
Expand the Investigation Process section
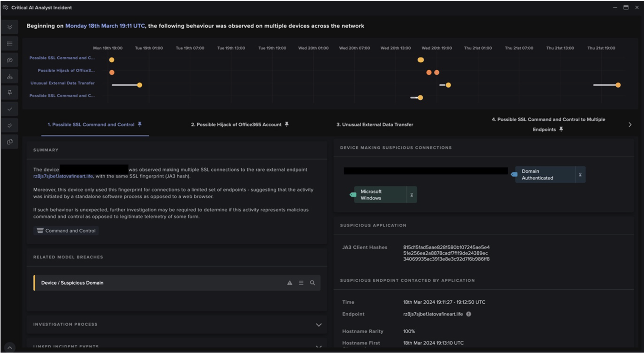(x=318, y=325)
